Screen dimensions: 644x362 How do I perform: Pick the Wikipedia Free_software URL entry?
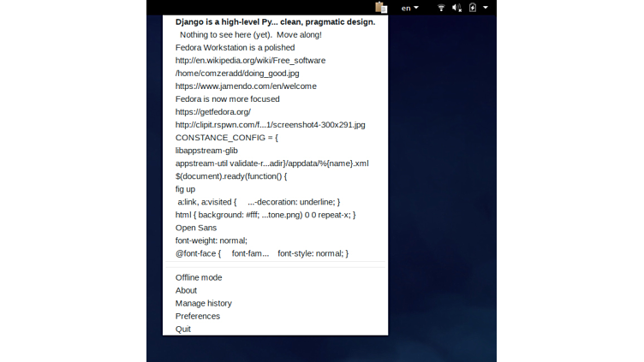point(250,60)
